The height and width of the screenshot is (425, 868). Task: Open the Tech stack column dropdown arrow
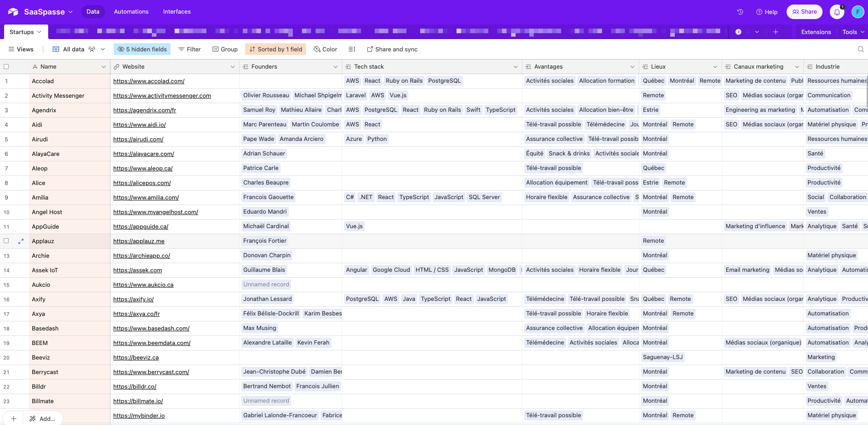tap(516, 67)
